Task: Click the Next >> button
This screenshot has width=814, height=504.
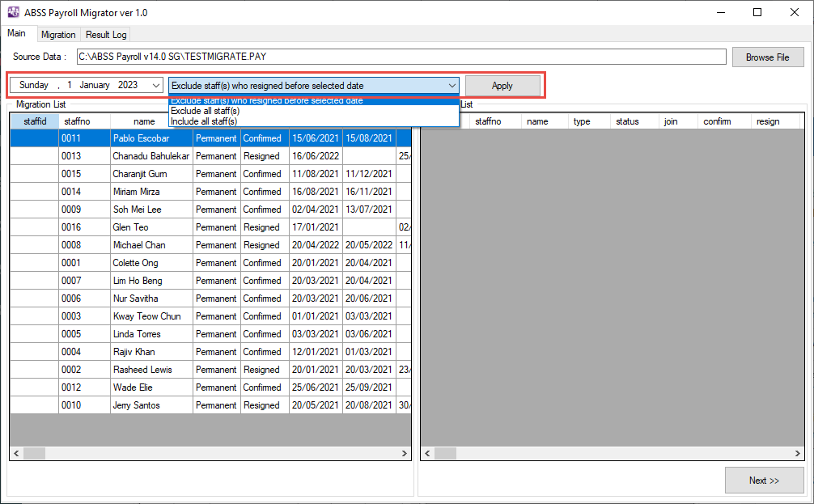Action: pyautogui.click(x=764, y=481)
